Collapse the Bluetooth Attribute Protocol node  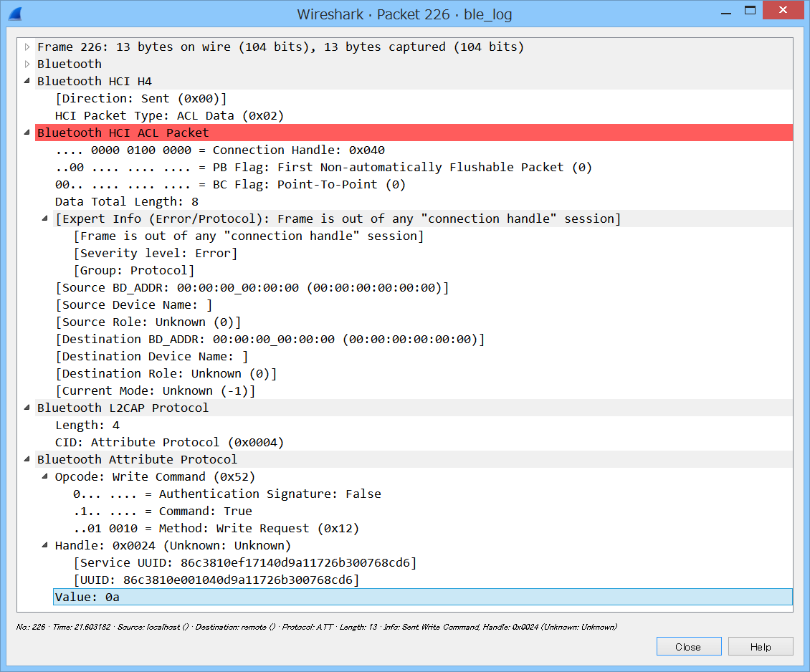pyautogui.click(x=27, y=459)
